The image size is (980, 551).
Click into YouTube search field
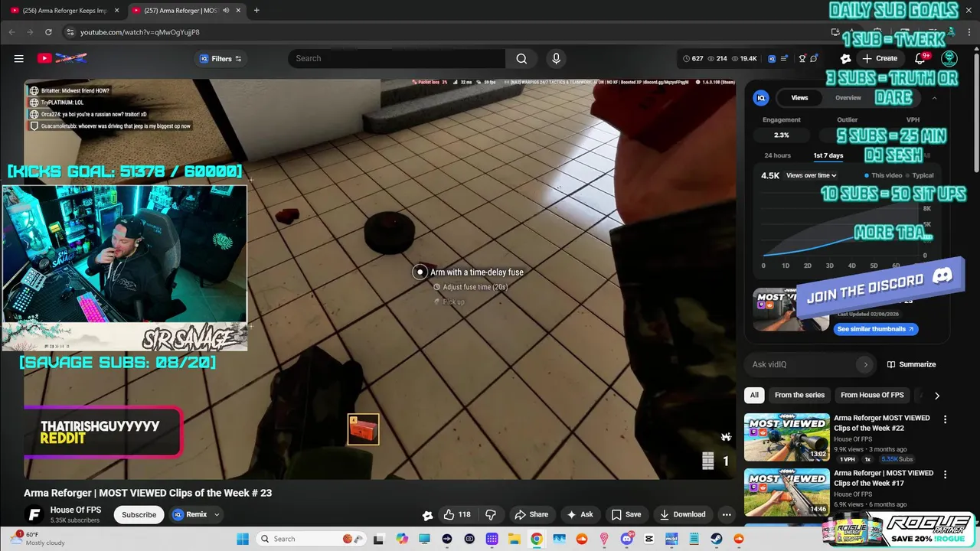point(397,58)
